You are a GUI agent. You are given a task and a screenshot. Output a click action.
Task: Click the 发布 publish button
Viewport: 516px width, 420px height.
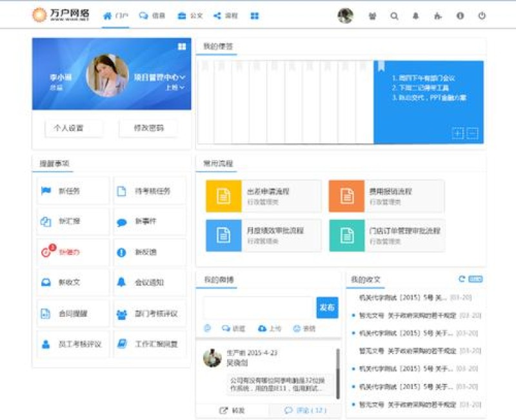(x=327, y=308)
